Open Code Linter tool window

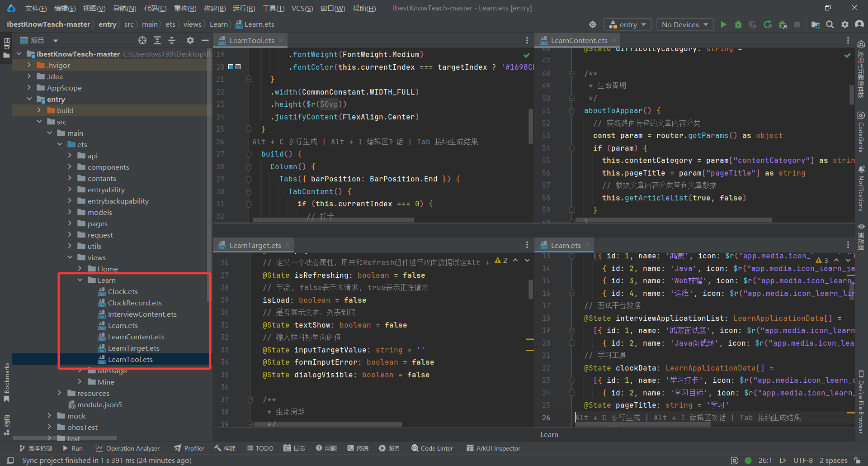pyautogui.click(x=432, y=448)
